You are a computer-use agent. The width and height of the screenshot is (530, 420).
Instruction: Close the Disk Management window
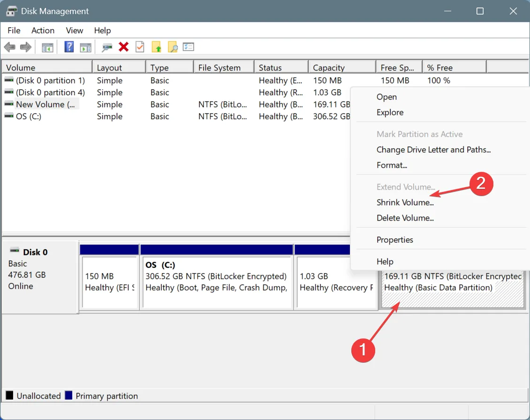point(513,11)
